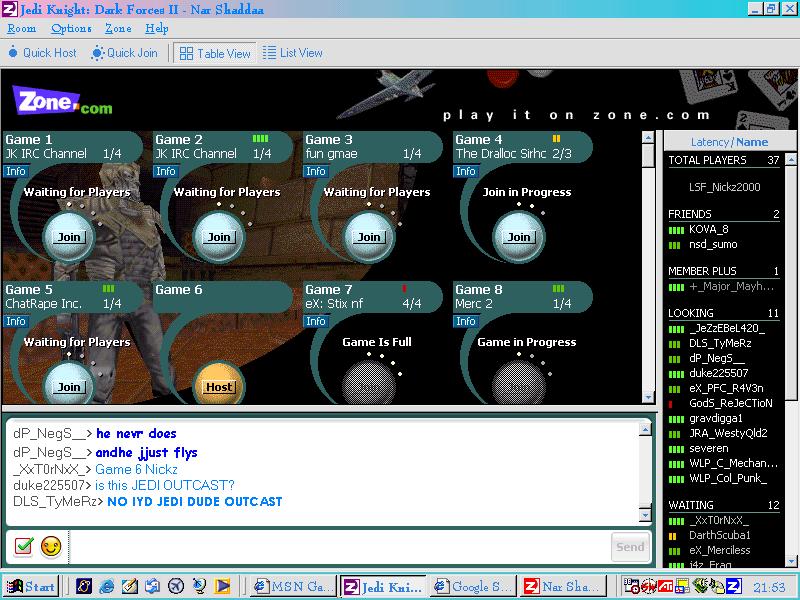The width and height of the screenshot is (800, 600).
Task: Click game tables scrollbar up arrow
Action: pyautogui.click(x=648, y=138)
